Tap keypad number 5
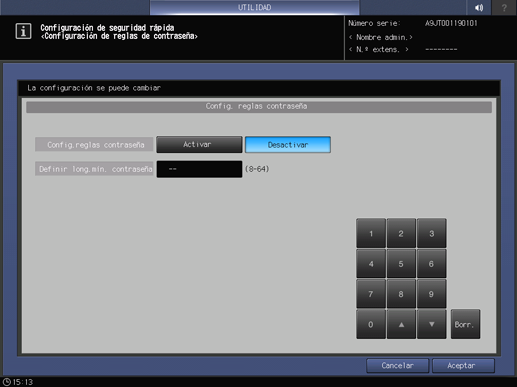517x387 pixels. [x=401, y=264]
